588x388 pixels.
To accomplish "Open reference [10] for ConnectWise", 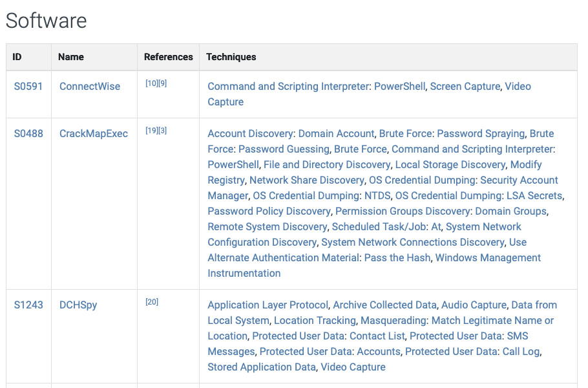I will pos(151,83).
